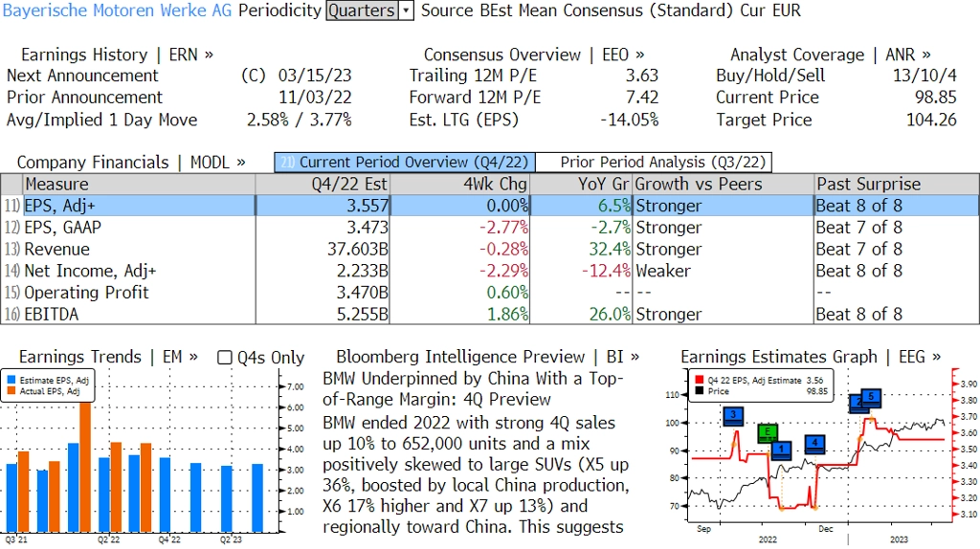Click the 'Weaker' growth vs peers cell

(663, 271)
